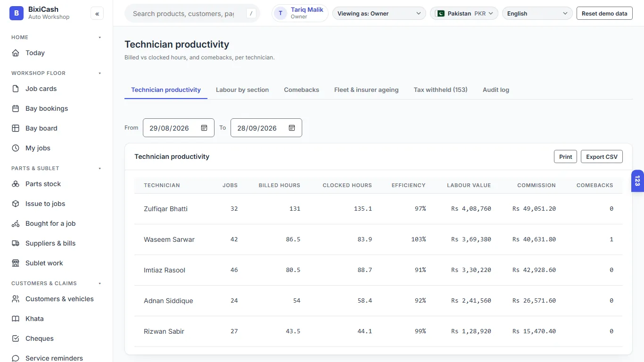Click the Export CSV button
Image resolution: width=644 pixels, height=362 pixels.
coord(602,156)
